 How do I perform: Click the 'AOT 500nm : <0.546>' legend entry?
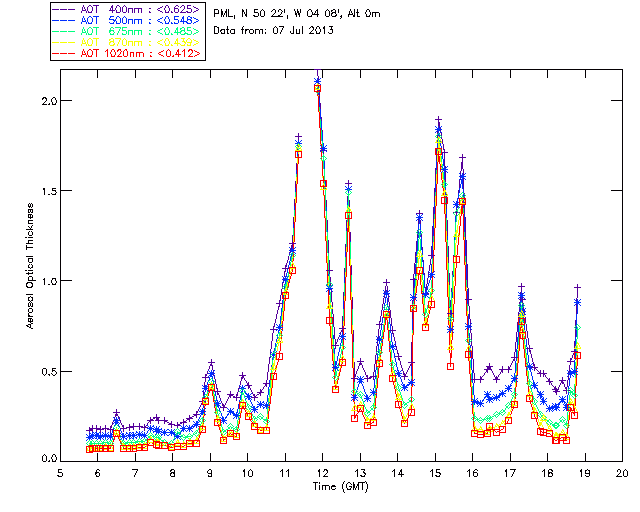(x=127, y=20)
